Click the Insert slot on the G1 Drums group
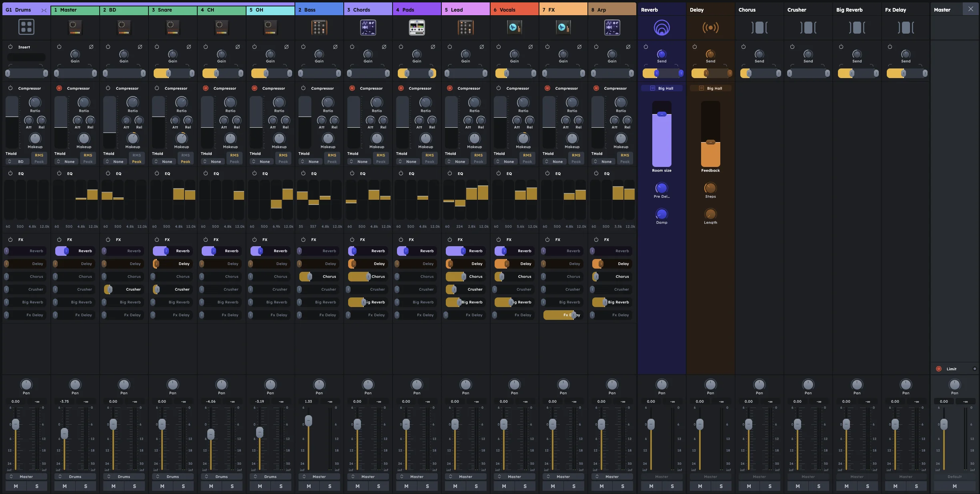Viewport: 980px width, 494px height. (26, 57)
